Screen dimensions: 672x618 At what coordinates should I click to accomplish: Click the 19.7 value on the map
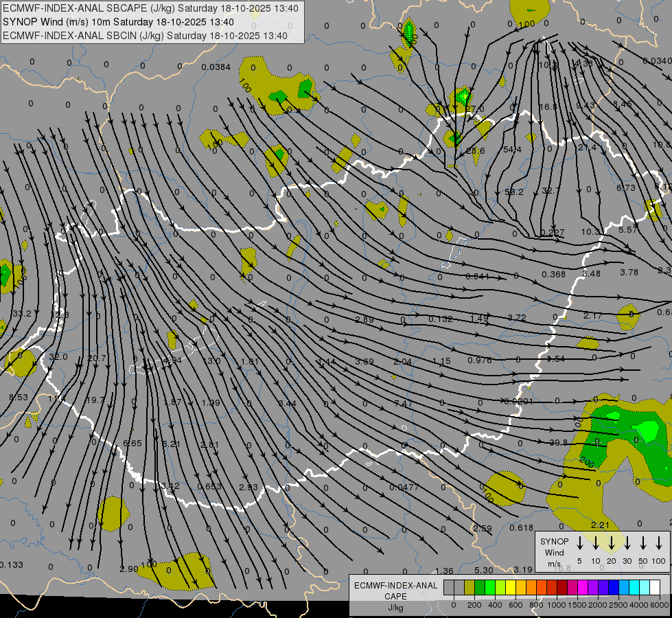pyautogui.click(x=95, y=400)
